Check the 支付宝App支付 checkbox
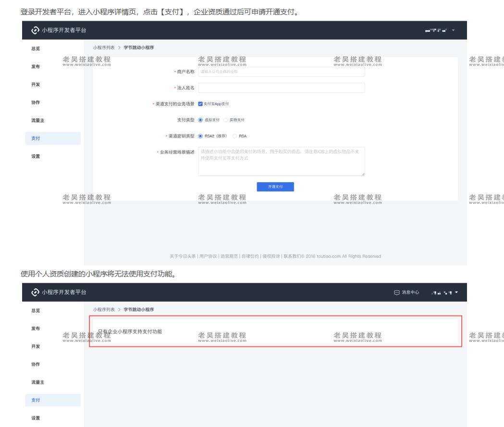The width and height of the screenshot is (504, 427). point(200,103)
